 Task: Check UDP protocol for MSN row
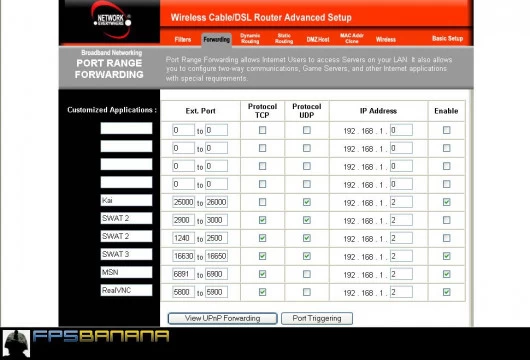click(x=307, y=274)
